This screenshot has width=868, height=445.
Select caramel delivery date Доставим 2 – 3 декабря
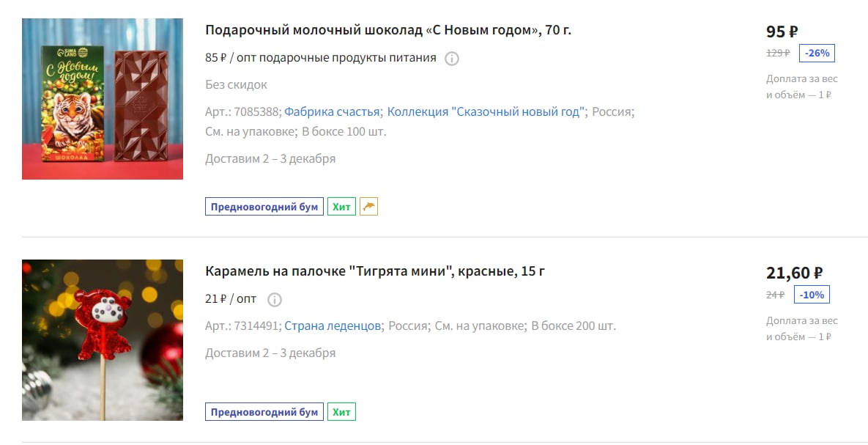270,353
